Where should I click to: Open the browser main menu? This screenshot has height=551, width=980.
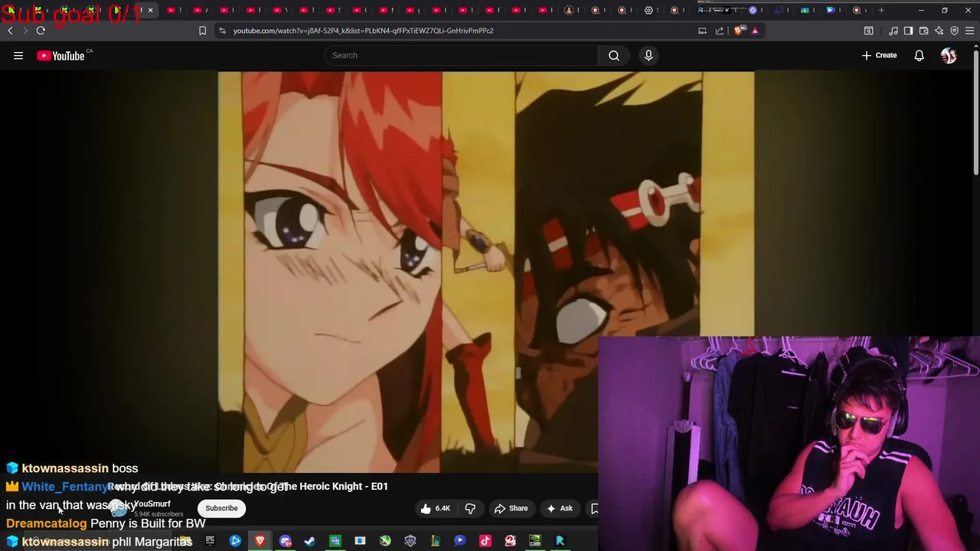(x=969, y=31)
